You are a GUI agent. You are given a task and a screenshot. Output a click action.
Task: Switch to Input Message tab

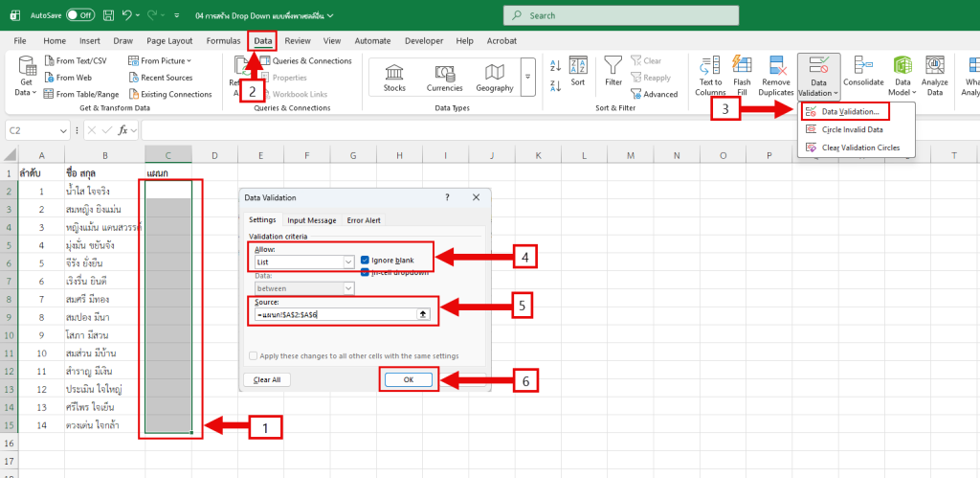coord(312,220)
